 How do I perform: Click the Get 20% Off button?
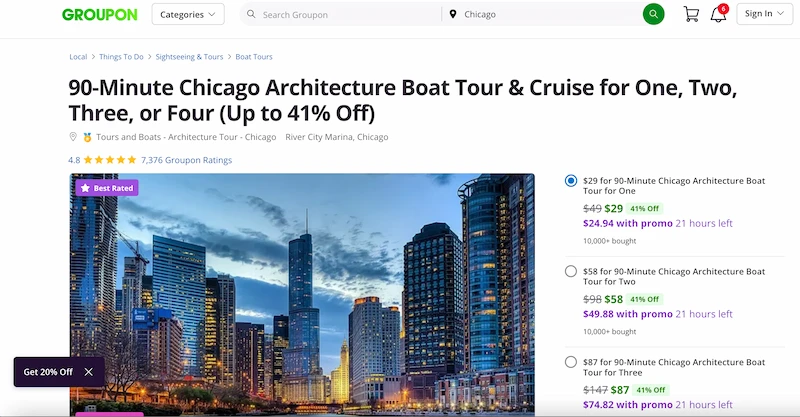48,372
